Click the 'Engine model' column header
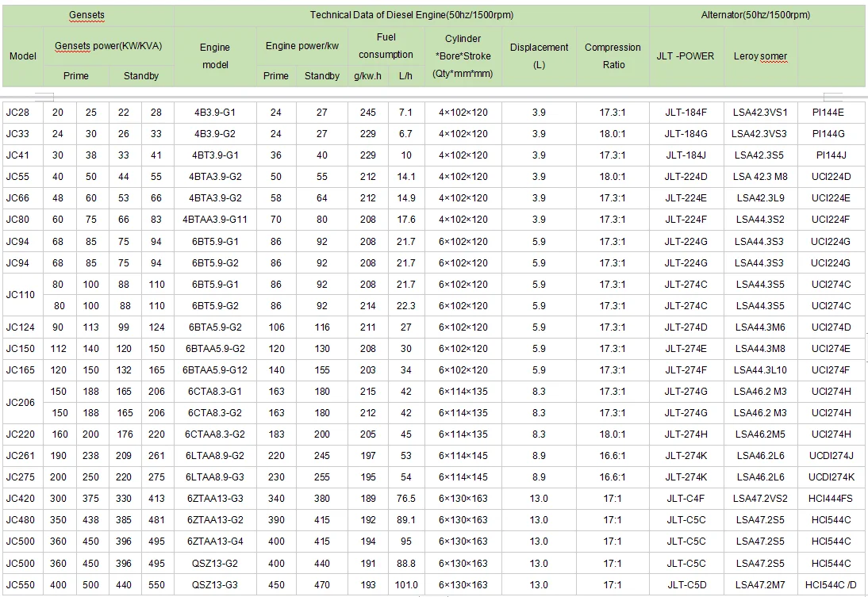Viewport: 868px width, 597px height. tap(215, 56)
